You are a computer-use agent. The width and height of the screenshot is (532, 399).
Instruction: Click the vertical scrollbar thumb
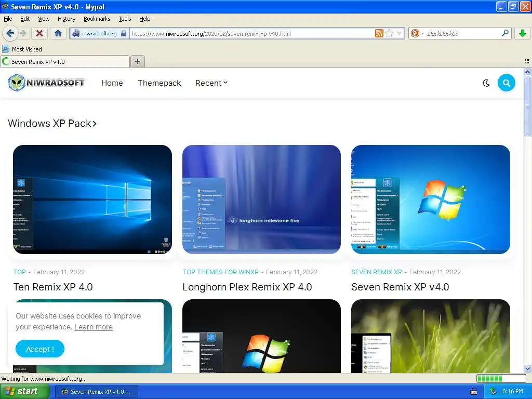coord(527,107)
